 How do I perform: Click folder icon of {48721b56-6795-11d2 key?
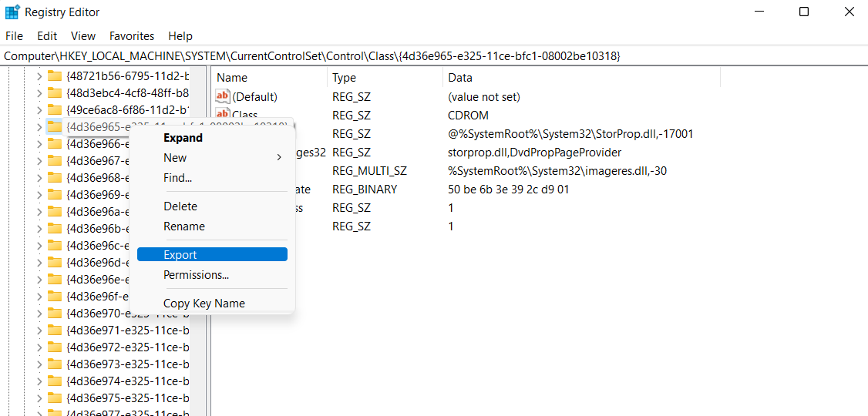point(54,75)
